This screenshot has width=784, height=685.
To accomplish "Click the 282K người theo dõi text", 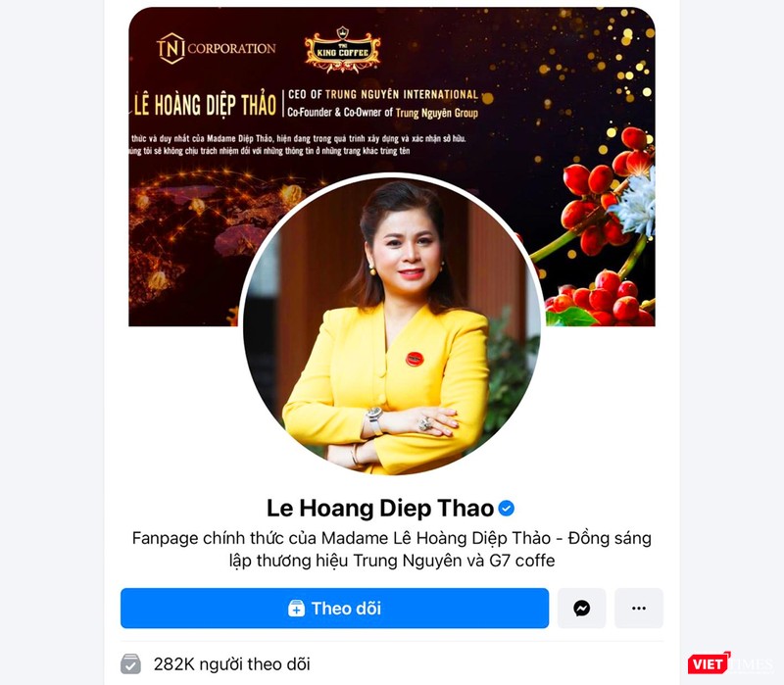I will [x=231, y=664].
